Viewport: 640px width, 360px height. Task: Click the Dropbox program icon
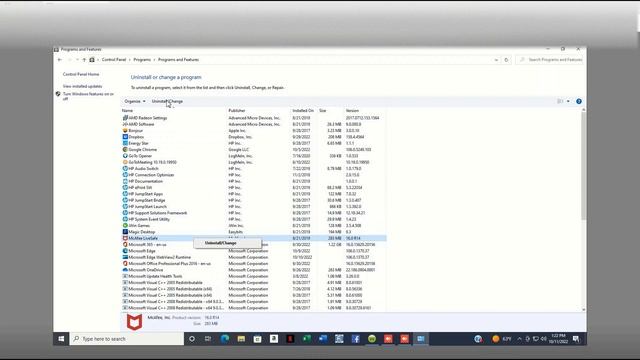[x=125, y=137]
